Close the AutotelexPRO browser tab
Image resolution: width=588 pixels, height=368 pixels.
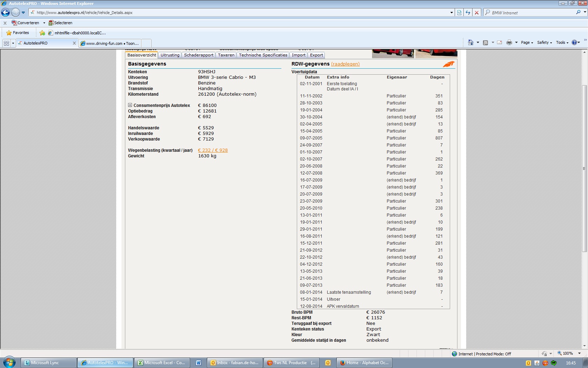[x=74, y=43]
